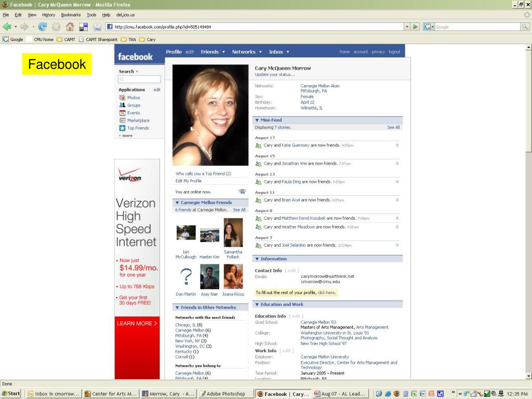Click the online status chat icon
Image resolution: width=532 pixels, height=399 pixels.
[242, 192]
